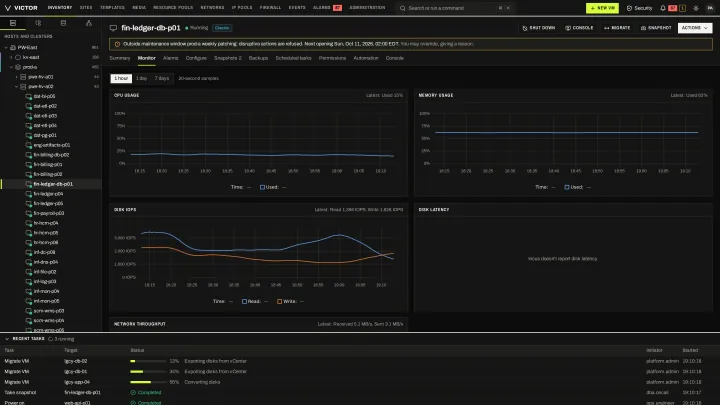Collapse the prod-a cluster node
This screenshot has height=405, width=720.
coord(11,67)
